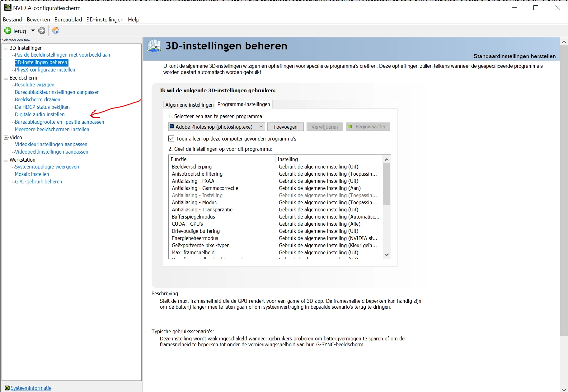The image size is (568, 392).
Task: Click main panel scroll up arrow
Action: (564, 41)
